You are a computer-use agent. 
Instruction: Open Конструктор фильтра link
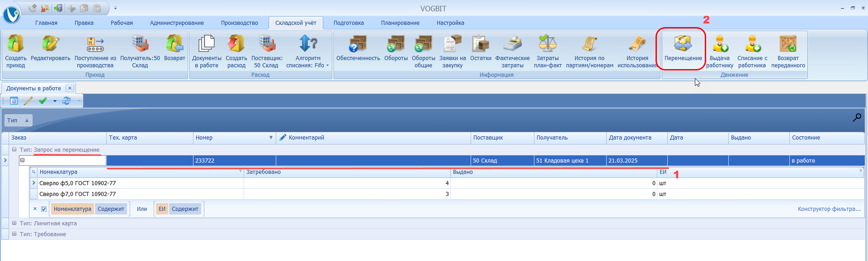(x=829, y=209)
